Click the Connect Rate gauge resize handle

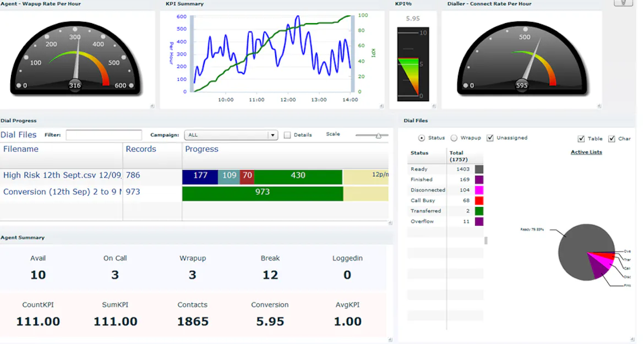[599, 106]
